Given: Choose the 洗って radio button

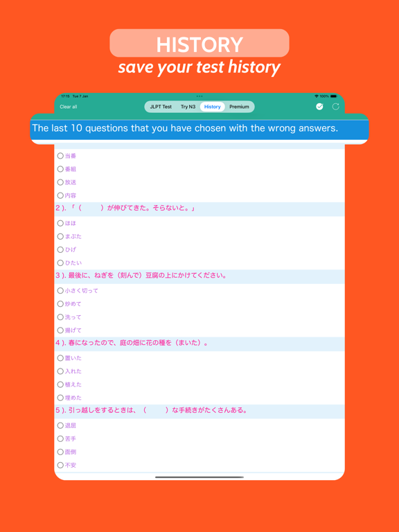Looking at the screenshot, I should click(60, 317).
